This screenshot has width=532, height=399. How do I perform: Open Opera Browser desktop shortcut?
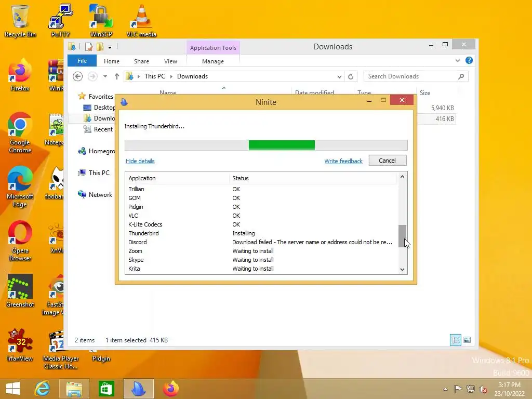[x=20, y=241]
